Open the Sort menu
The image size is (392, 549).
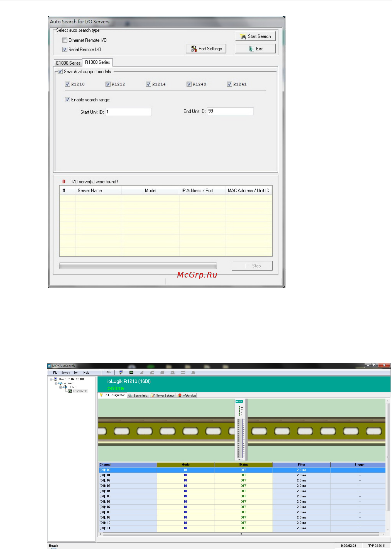pyautogui.click(x=76, y=373)
